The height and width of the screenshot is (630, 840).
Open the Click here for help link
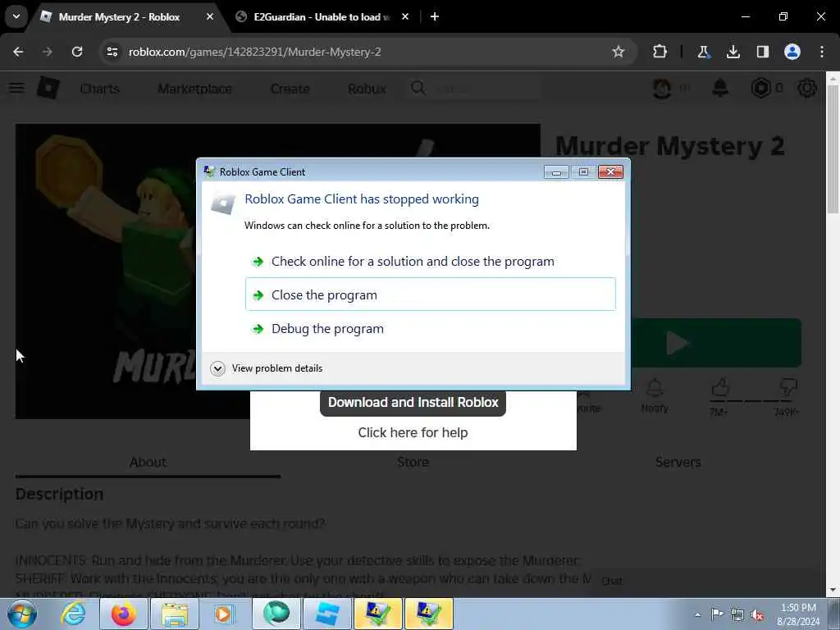tap(413, 432)
